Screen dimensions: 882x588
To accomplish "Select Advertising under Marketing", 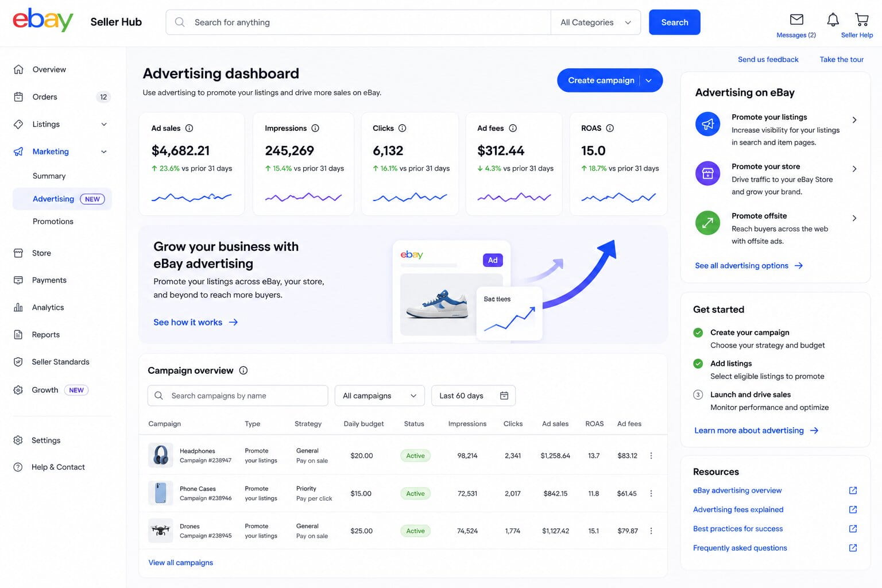I will click(x=62, y=199).
